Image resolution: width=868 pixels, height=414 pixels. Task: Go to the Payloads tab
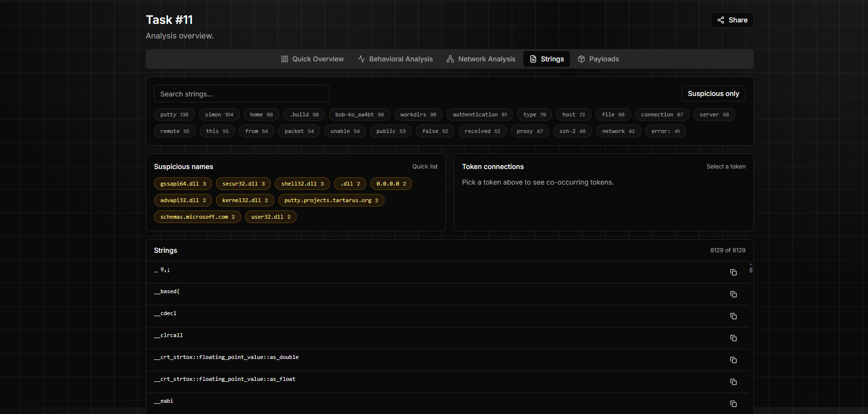click(x=598, y=59)
